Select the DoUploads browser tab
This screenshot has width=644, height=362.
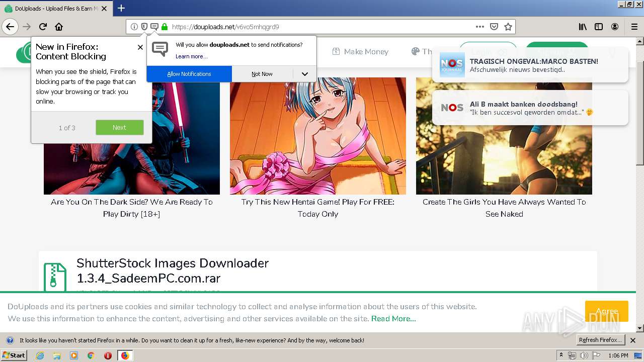(x=55, y=9)
